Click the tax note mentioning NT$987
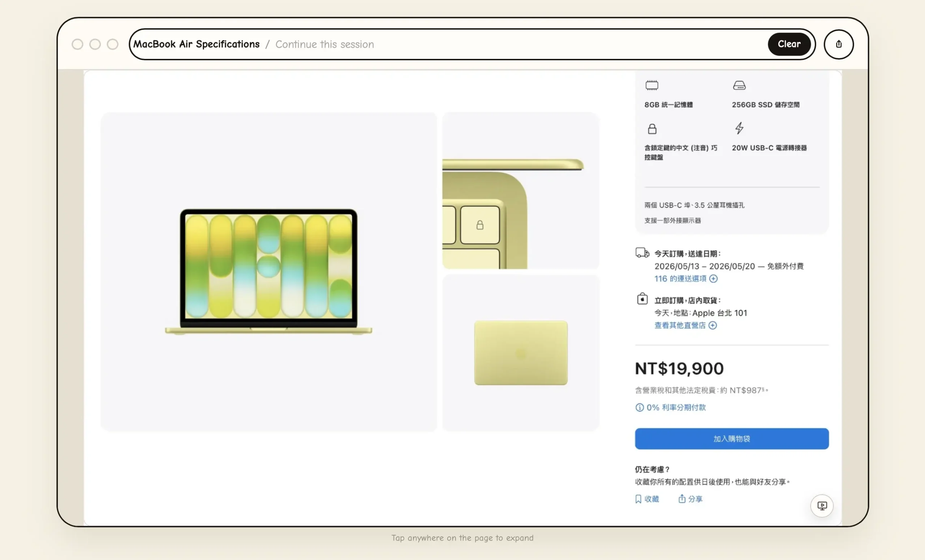The width and height of the screenshot is (925, 560). click(702, 390)
